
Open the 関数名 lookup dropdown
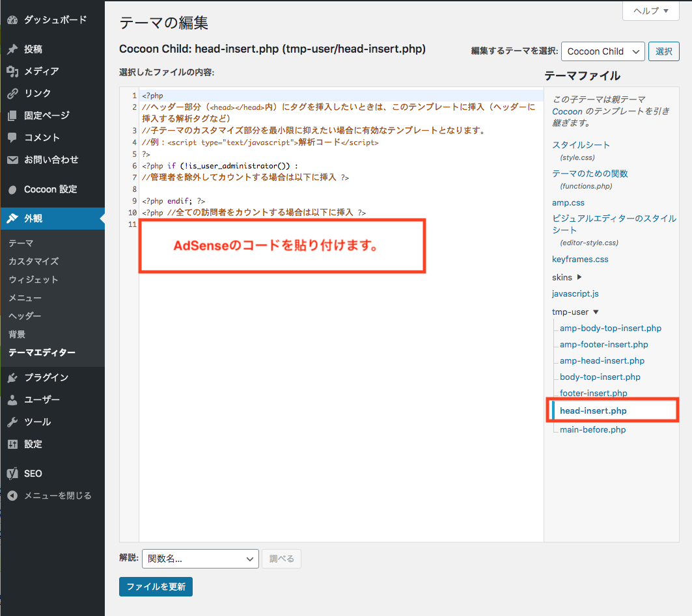(201, 559)
